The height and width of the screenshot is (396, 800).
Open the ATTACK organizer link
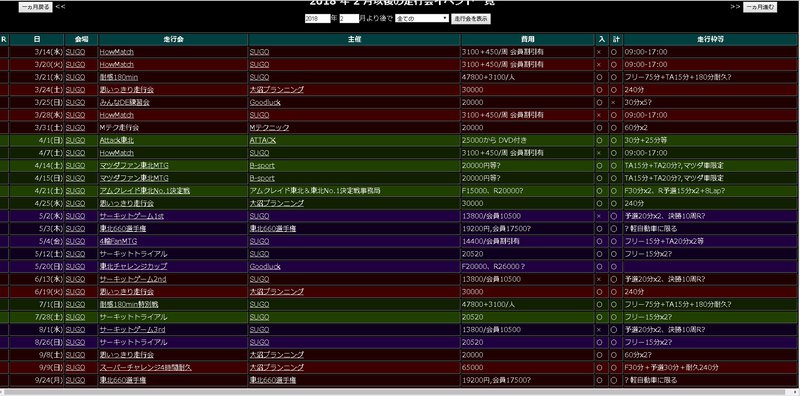pos(262,140)
